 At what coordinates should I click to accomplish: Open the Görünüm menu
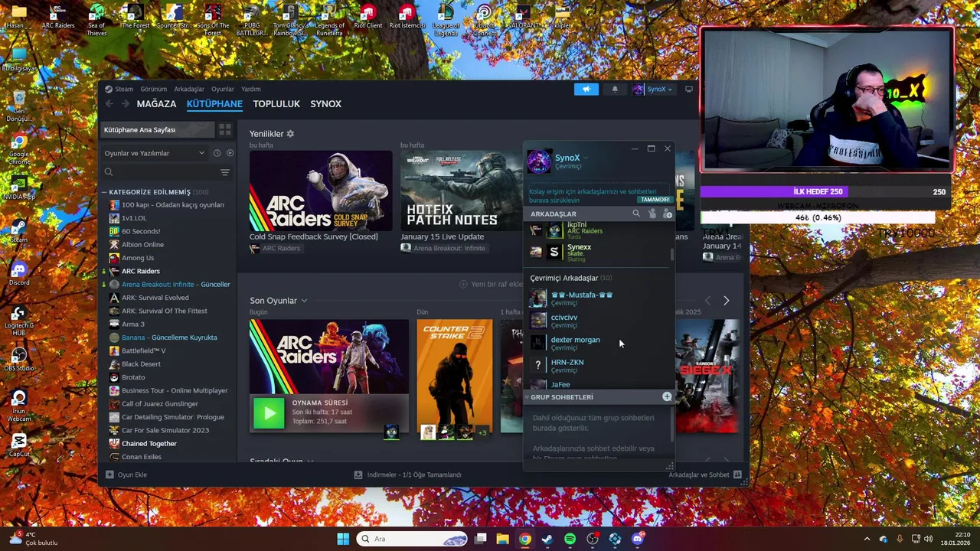[x=153, y=90]
